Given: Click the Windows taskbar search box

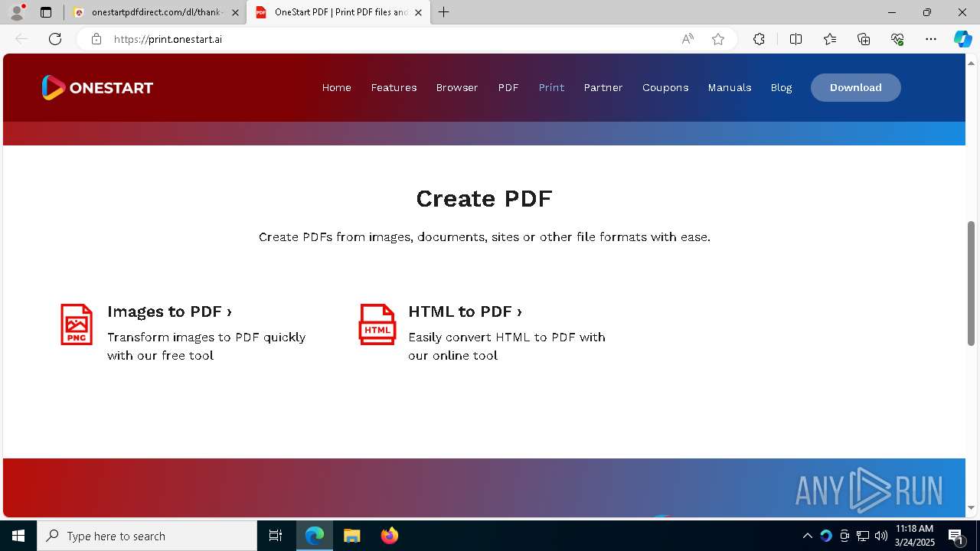Looking at the screenshot, I should [x=147, y=536].
